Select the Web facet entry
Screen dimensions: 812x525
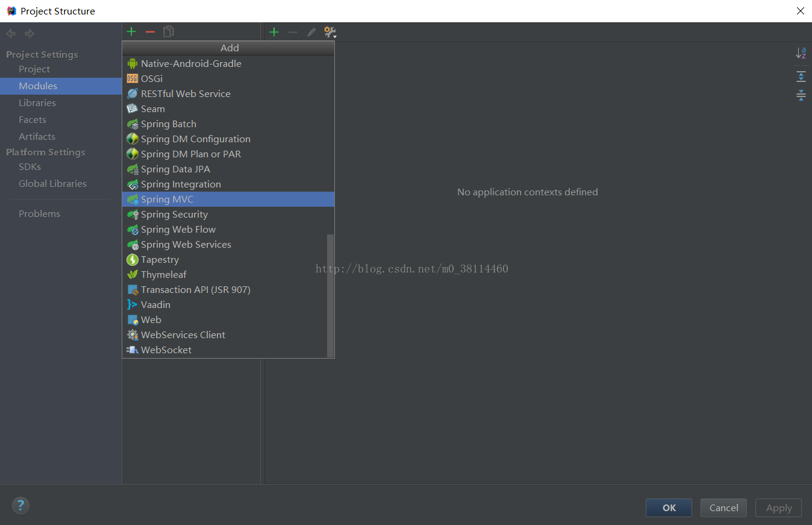225,319
